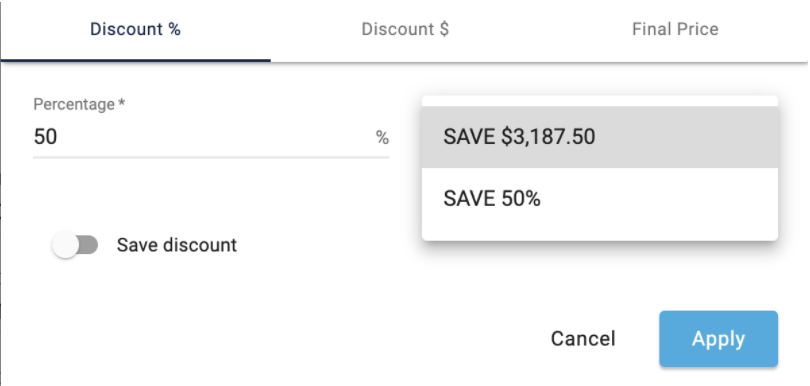Click the required asterisk next to Percentage

click(121, 103)
